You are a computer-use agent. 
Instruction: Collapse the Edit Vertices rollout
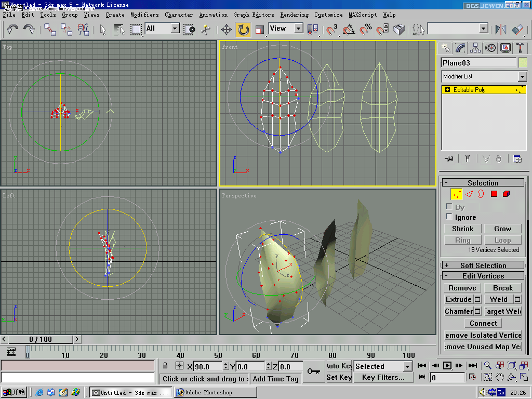pyautogui.click(x=483, y=276)
